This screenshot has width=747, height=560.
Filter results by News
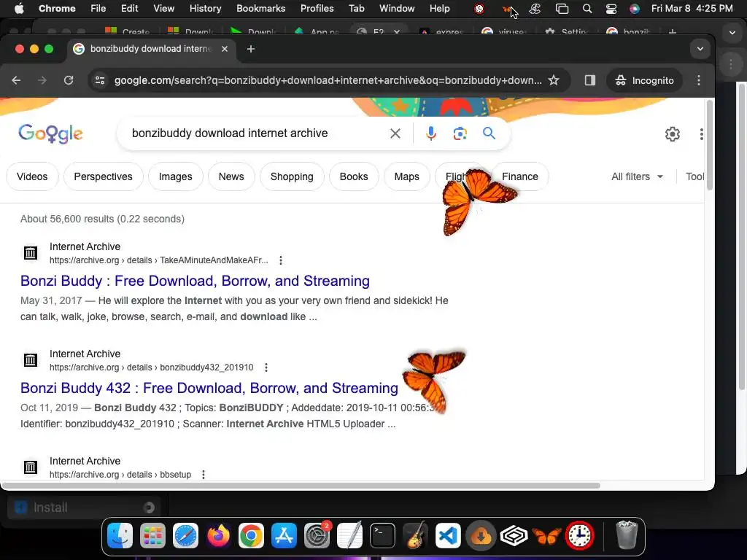(231, 176)
